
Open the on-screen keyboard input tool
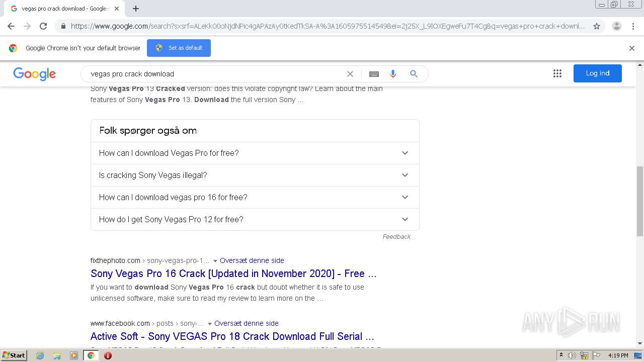[374, 74]
